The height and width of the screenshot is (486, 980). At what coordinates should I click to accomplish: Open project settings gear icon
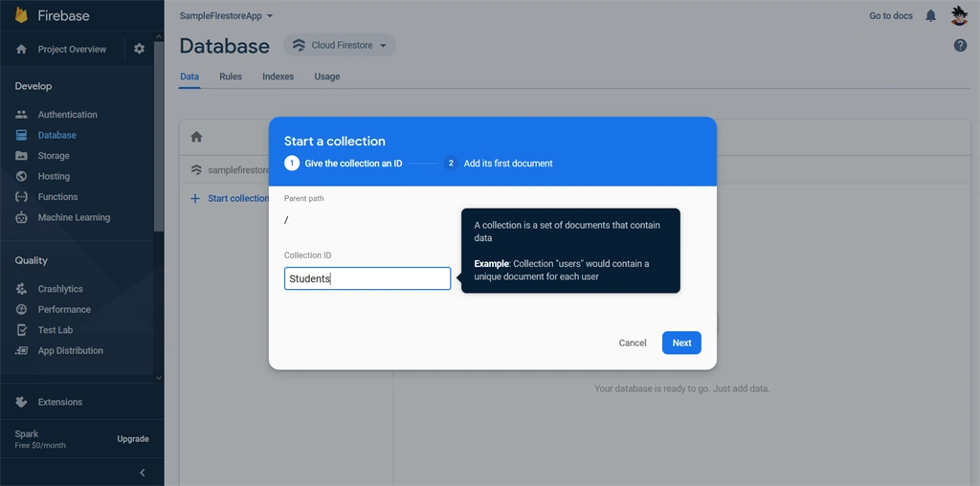pyautogui.click(x=140, y=49)
